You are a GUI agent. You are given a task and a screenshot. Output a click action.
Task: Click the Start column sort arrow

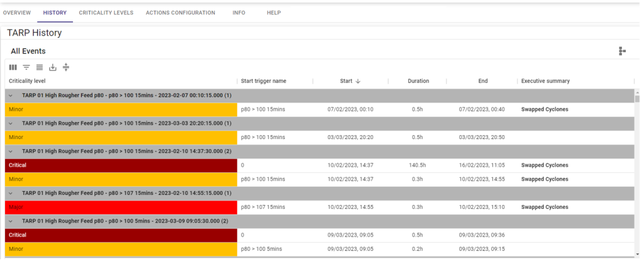pyautogui.click(x=358, y=81)
